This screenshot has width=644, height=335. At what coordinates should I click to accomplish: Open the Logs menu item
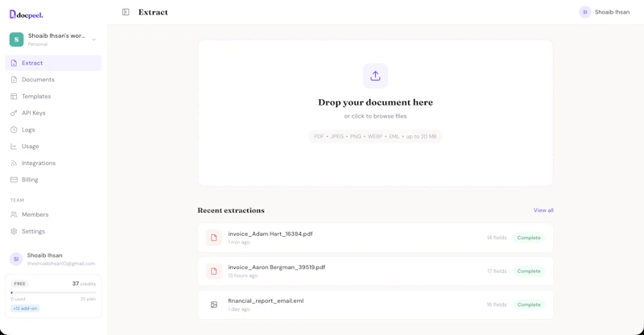[x=53, y=130]
